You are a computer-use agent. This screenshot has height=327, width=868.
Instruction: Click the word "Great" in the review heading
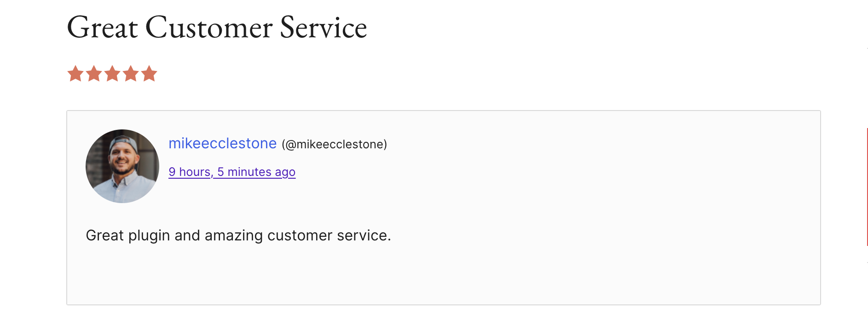point(102,28)
